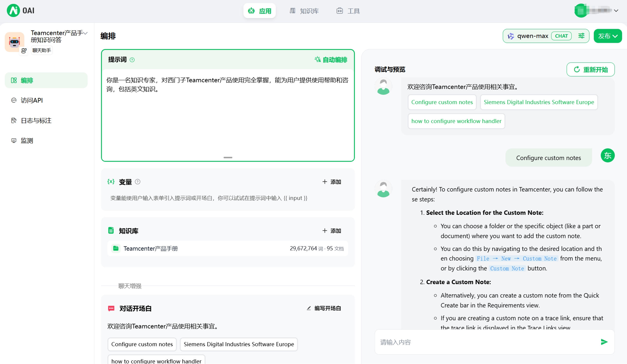This screenshot has height=364, width=627.
Task: Click 编写开场白 edit button
Action: click(x=324, y=308)
